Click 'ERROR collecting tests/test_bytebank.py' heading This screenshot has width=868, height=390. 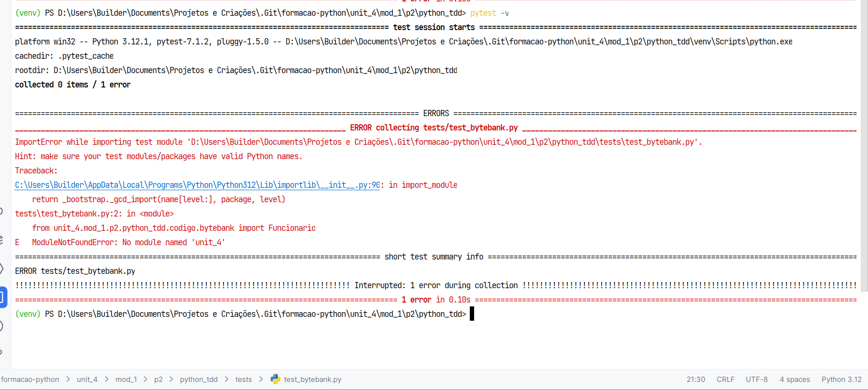434,128
